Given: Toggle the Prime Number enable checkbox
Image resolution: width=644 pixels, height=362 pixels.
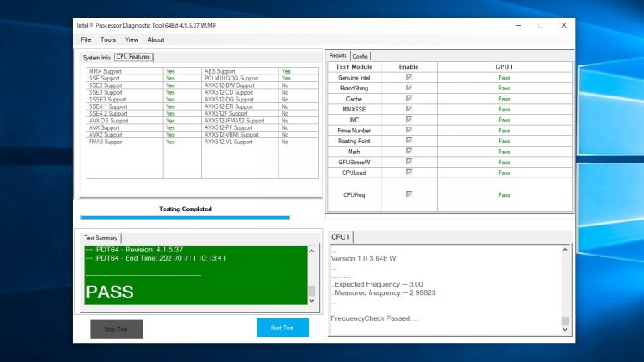Looking at the screenshot, I should [408, 130].
